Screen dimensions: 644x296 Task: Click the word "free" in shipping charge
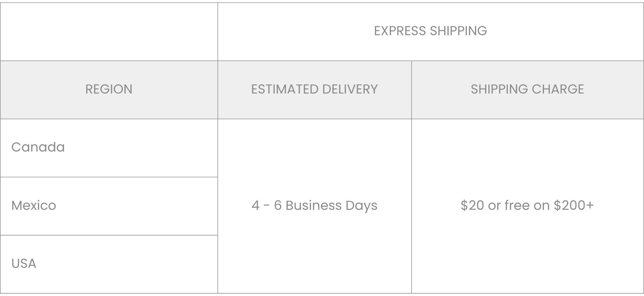click(517, 205)
